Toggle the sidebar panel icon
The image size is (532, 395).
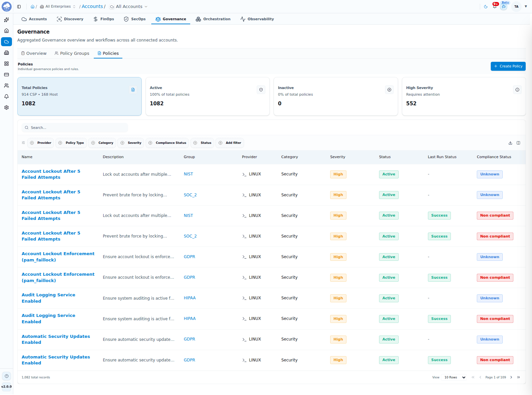click(19, 7)
